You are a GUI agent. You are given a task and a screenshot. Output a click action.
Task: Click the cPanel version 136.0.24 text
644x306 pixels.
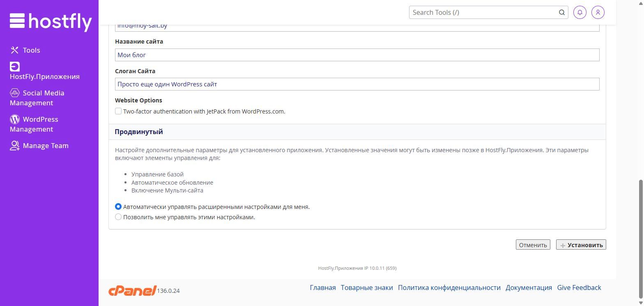point(168,291)
